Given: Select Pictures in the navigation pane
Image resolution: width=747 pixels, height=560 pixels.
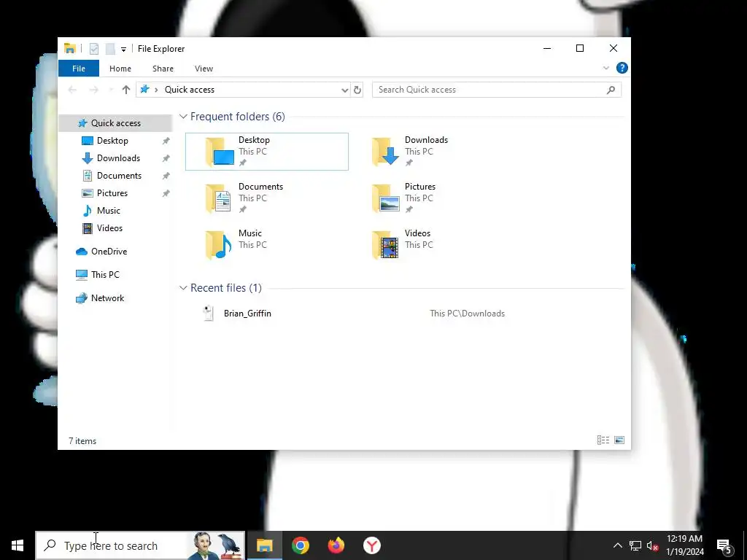Looking at the screenshot, I should (x=112, y=192).
